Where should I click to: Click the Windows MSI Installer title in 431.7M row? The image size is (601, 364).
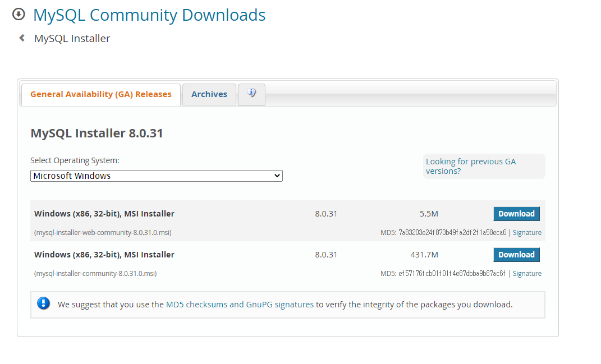tap(104, 255)
